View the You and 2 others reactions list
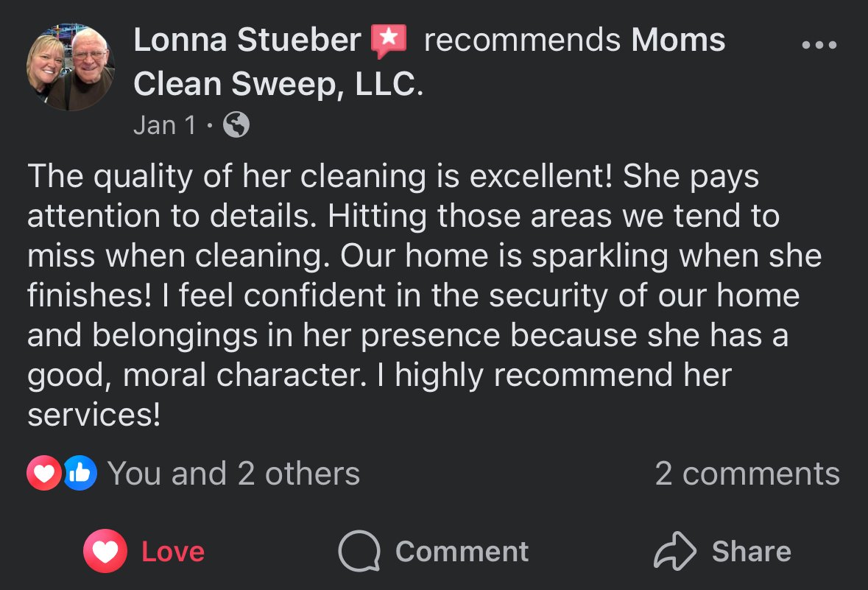The width and height of the screenshot is (868, 590). coord(233,474)
